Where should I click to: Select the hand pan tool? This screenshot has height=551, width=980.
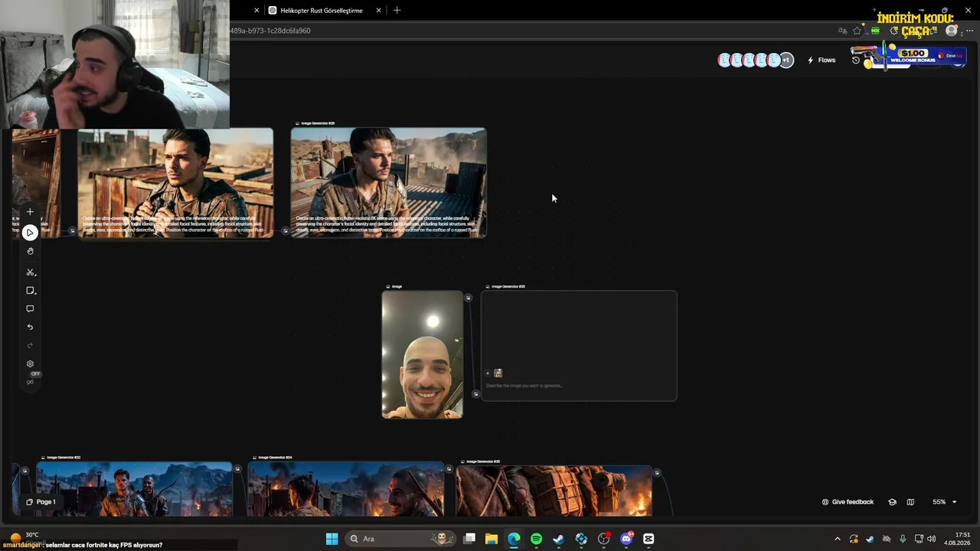[30, 251]
